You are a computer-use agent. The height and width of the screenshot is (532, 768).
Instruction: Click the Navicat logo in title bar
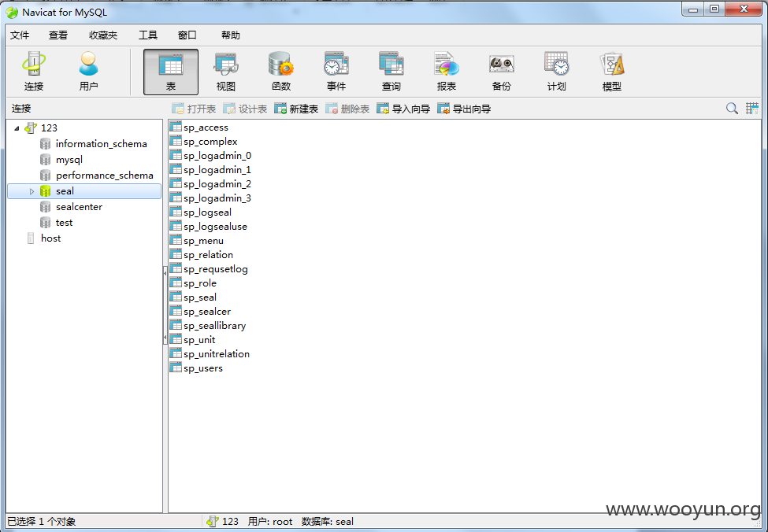click(x=13, y=13)
